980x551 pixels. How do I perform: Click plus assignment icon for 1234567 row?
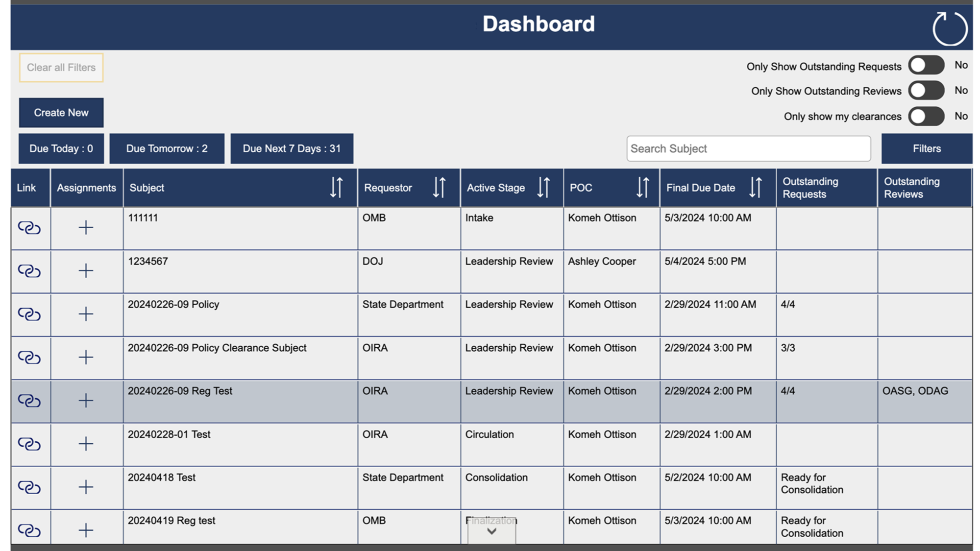(x=86, y=271)
